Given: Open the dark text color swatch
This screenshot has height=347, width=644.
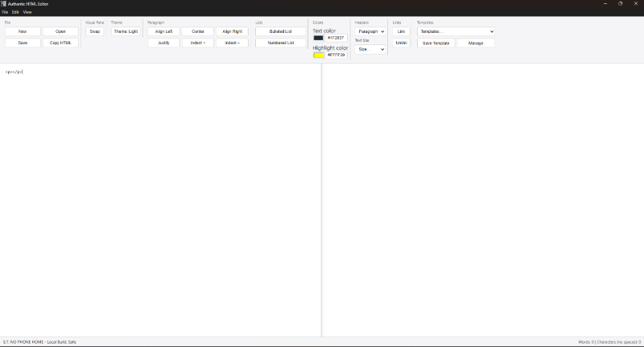Looking at the screenshot, I should (x=318, y=38).
